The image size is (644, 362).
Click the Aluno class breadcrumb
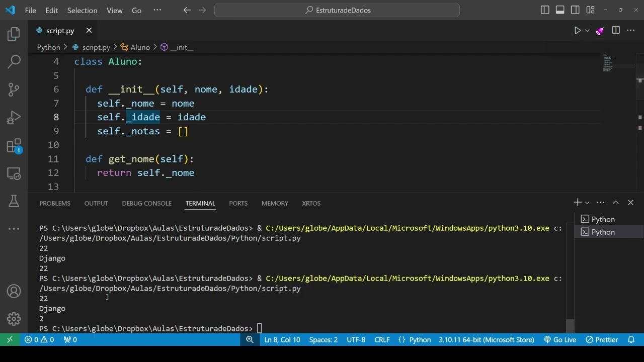(x=135, y=47)
